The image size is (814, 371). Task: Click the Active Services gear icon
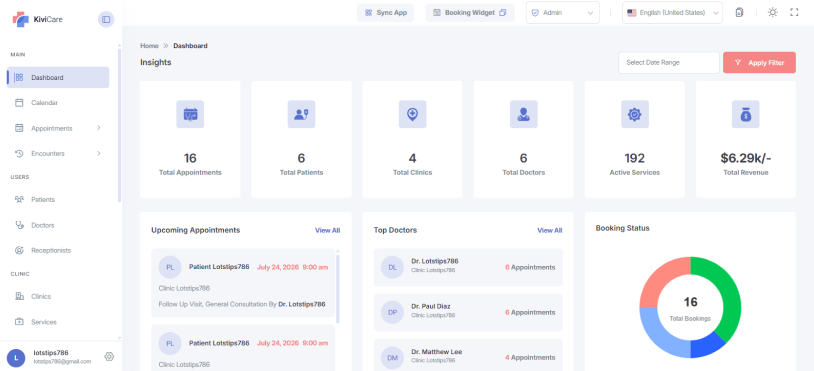coord(634,114)
